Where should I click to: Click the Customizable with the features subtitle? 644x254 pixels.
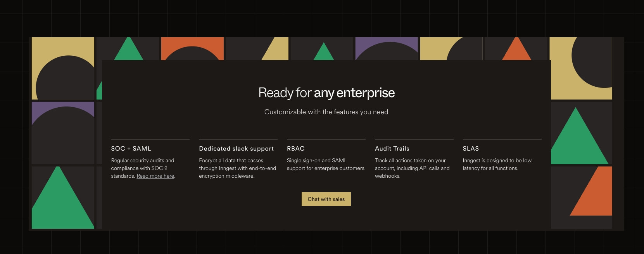tap(326, 112)
